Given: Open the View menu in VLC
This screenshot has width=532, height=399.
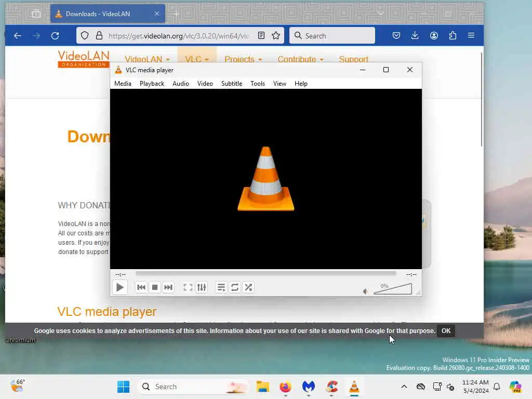Looking at the screenshot, I should click(280, 84).
